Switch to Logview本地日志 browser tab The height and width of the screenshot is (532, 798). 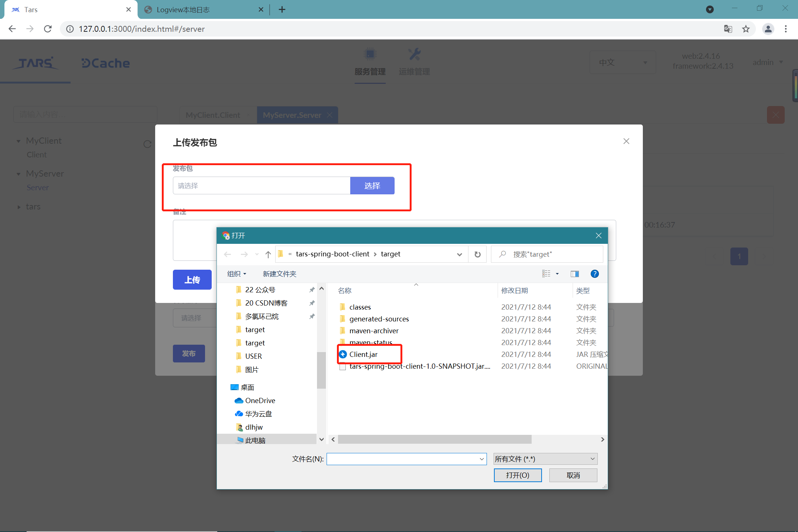click(199, 10)
